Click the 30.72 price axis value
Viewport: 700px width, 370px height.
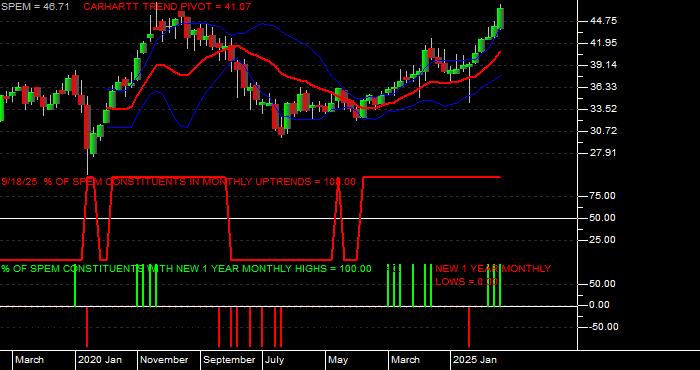[x=603, y=131]
